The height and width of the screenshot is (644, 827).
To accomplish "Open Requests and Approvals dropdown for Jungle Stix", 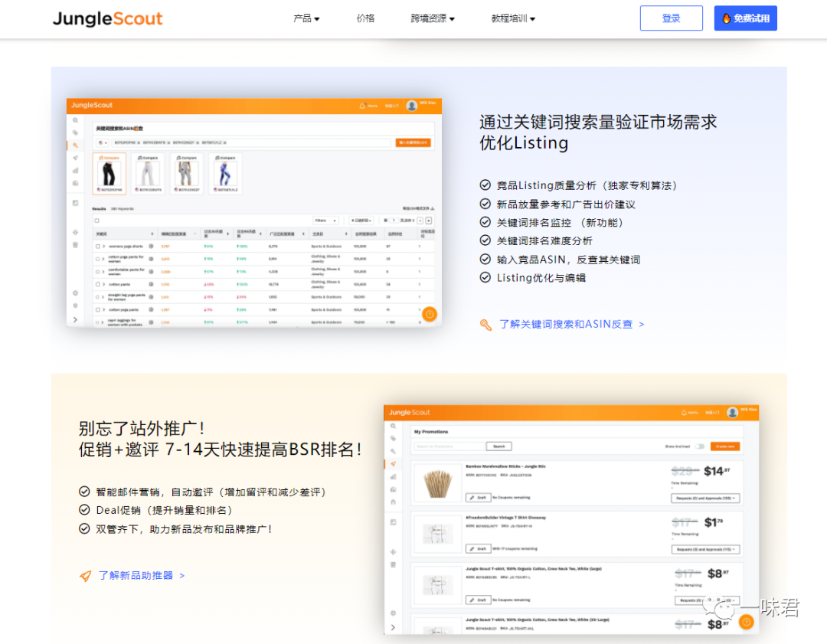I will click(706, 499).
